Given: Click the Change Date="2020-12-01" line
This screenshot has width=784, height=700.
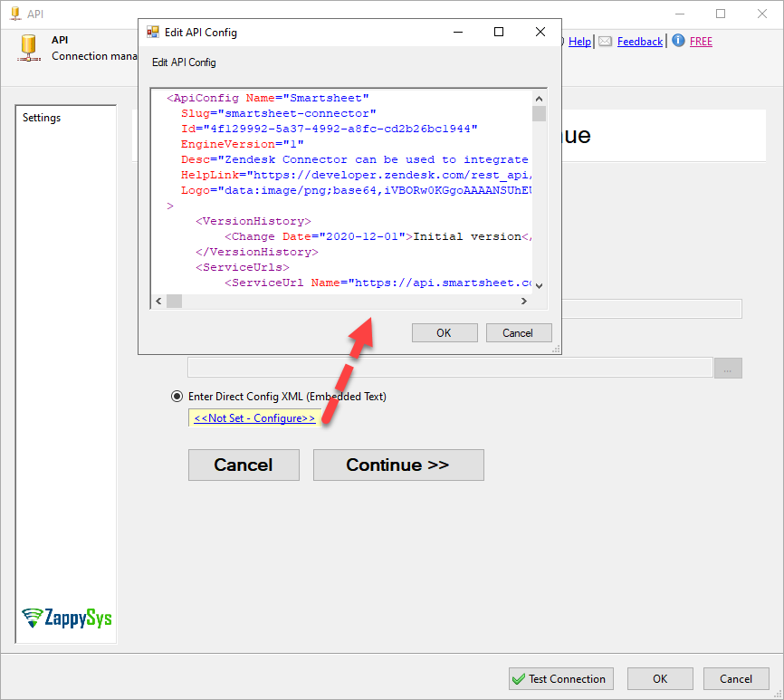Looking at the screenshot, I should pos(378,236).
